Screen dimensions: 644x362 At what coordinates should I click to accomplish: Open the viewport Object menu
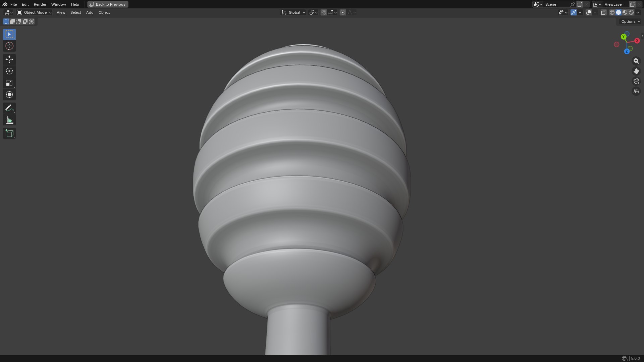pyautogui.click(x=104, y=12)
